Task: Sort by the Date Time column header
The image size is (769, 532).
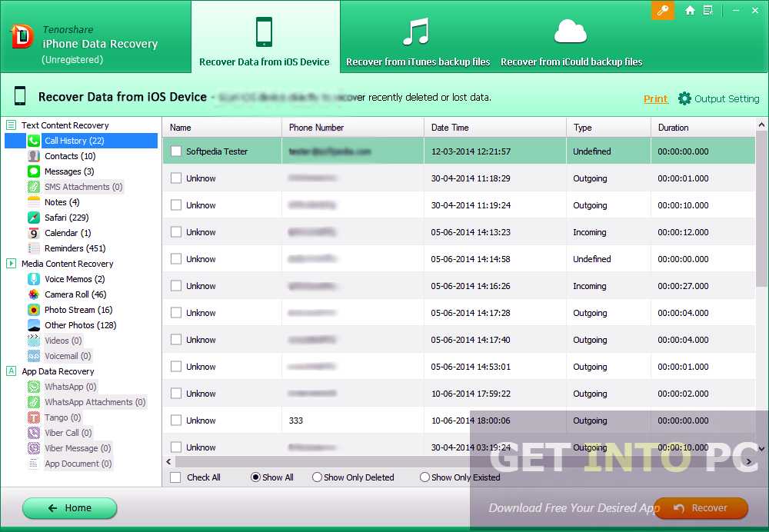Action: click(495, 128)
